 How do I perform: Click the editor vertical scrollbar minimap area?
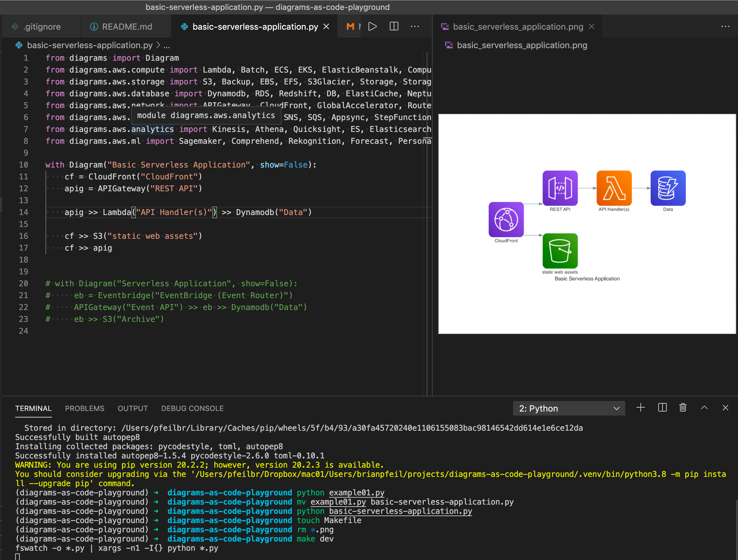pyautogui.click(x=427, y=224)
